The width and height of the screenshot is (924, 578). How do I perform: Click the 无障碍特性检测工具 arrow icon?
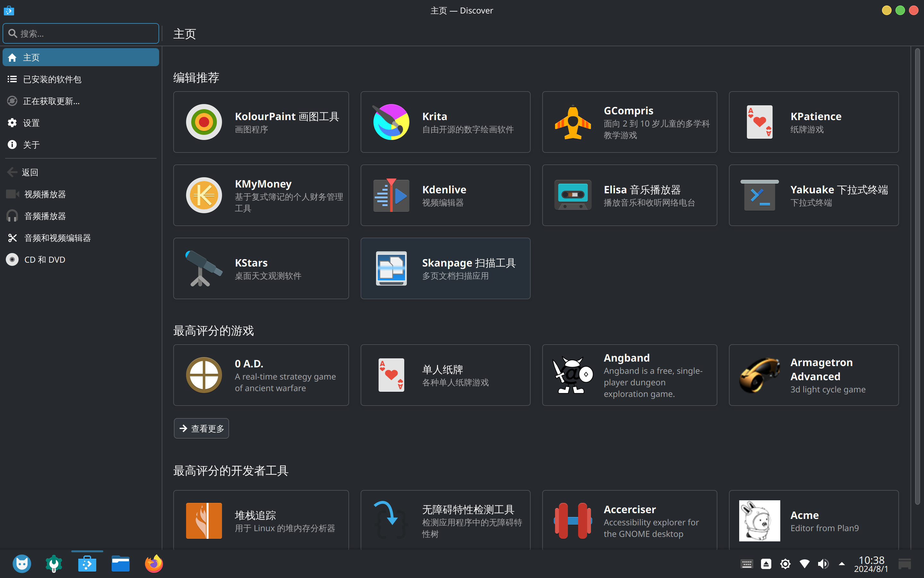coord(391,521)
